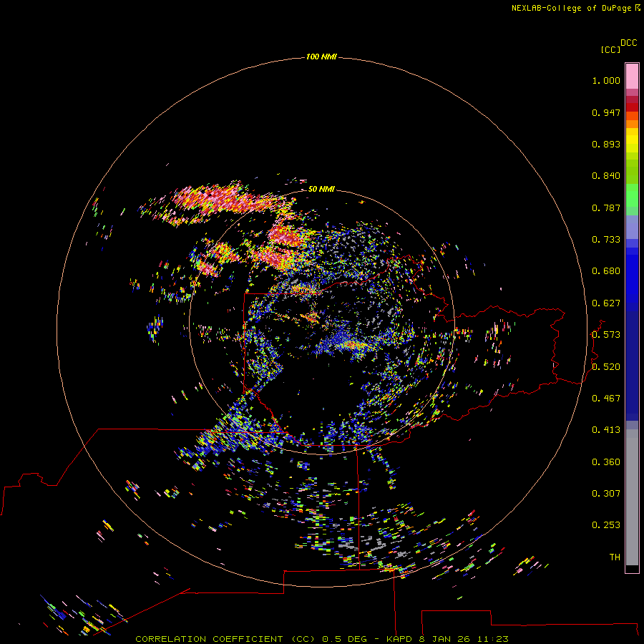The height and width of the screenshot is (644, 644).
Task: Click the 0.307 legend value
Action: coord(606,494)
